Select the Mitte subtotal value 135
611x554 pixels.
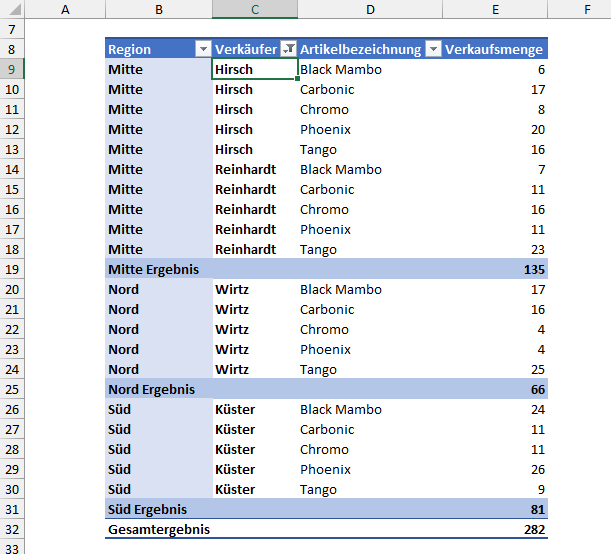[x=532, y=269]
